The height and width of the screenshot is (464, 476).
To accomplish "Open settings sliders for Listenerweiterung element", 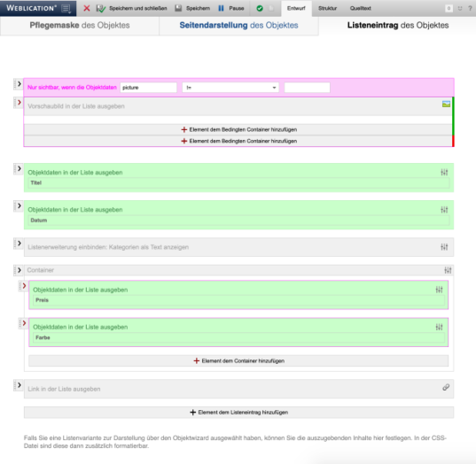I will pyautogui.click(x=444, y=247).
